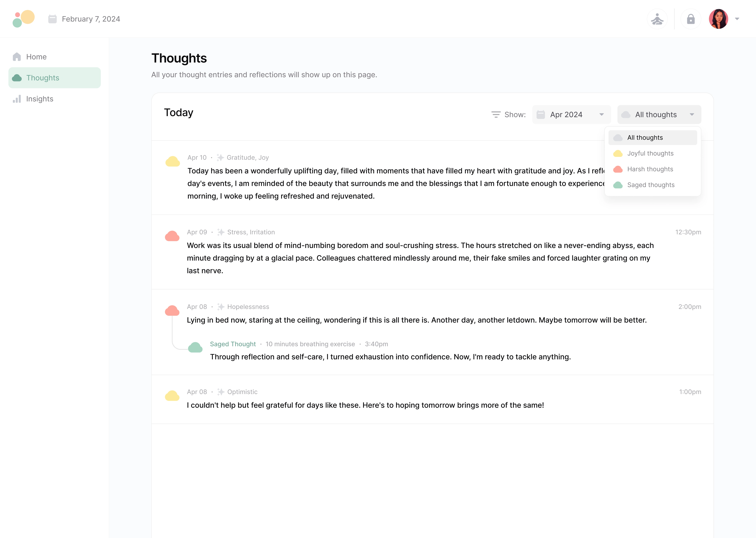Go to Insights in the sidebar
This screenshot has width=756, height=538.
[40, 99]
